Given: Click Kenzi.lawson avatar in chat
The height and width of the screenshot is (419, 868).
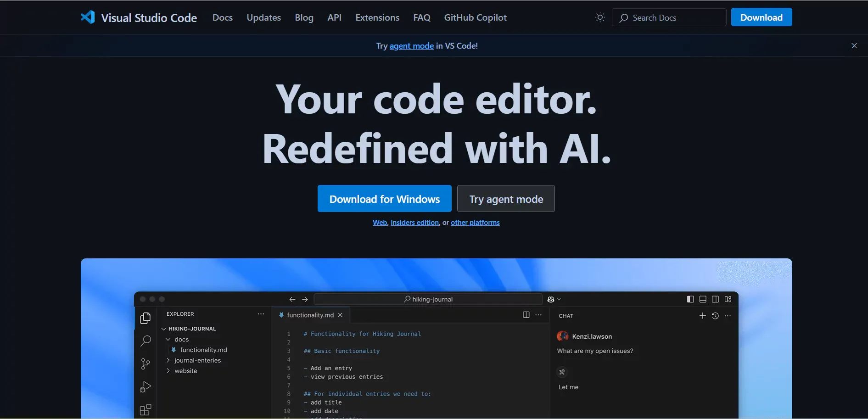Looking at the screenshot, I should 563,336.
